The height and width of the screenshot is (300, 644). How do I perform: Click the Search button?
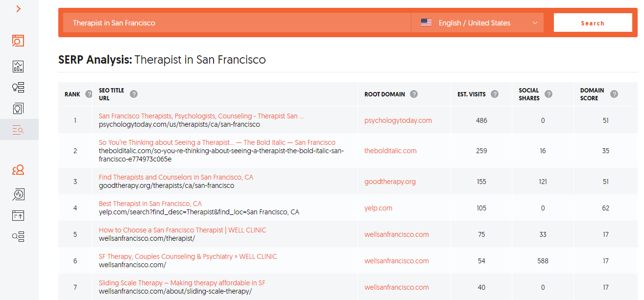593,23
